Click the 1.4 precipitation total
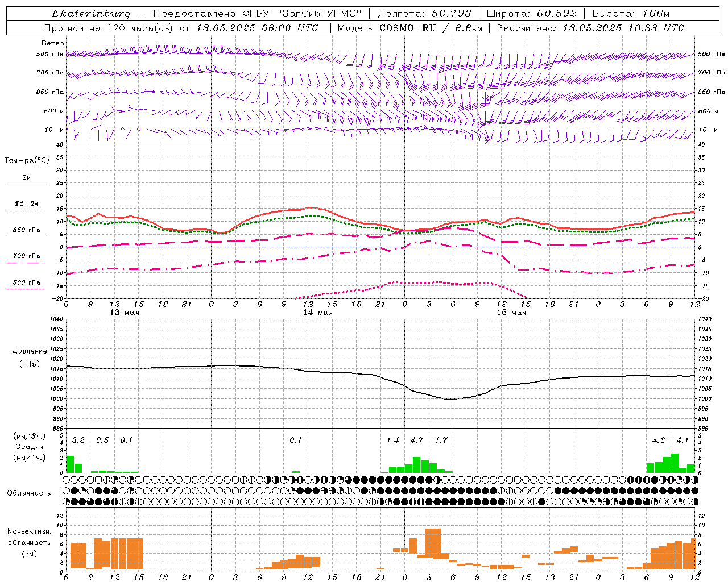 (x=392, y=440)
